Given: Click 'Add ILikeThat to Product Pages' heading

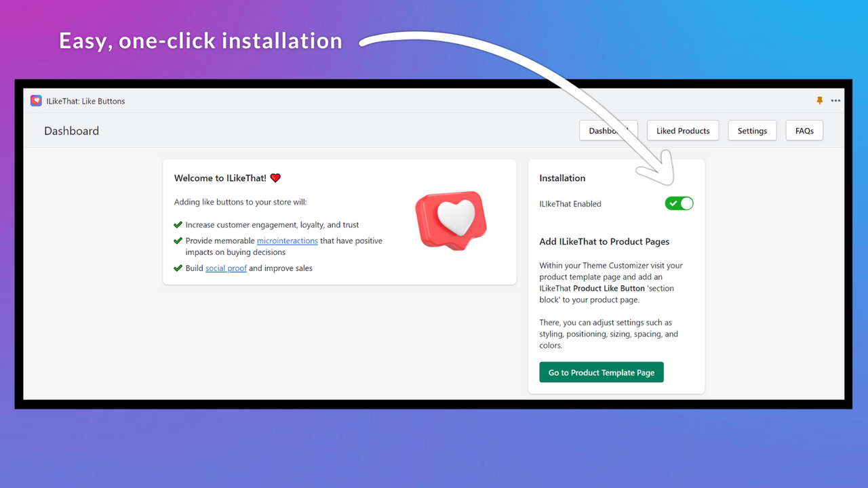Looking at the screenshot, I should point(604,241).
